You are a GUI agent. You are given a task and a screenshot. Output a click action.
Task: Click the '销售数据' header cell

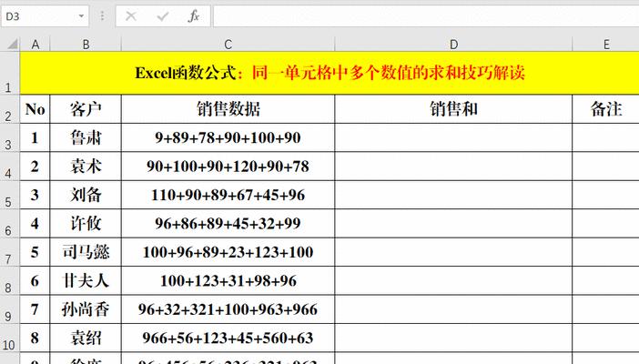click(x=228, y=109)
